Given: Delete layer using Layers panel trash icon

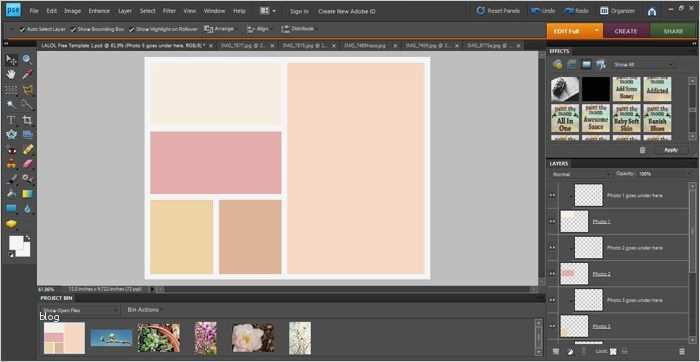Looking at the screenshot, I should 682,352.
